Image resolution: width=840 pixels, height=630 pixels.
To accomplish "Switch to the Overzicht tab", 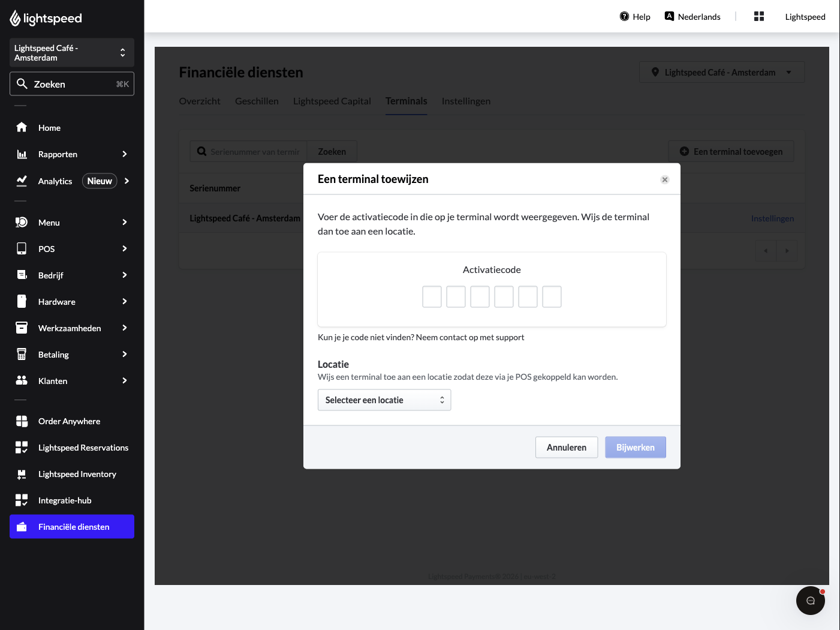I will click(x=200, y=101).
